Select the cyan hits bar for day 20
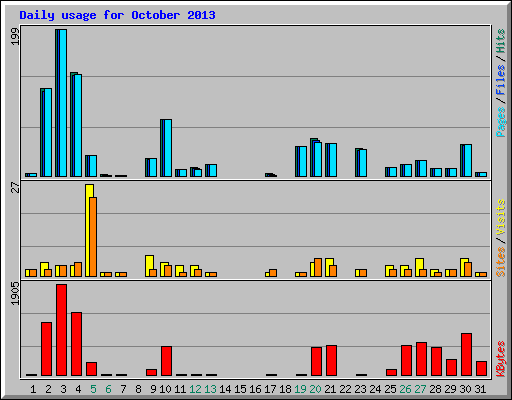Viewport: 512px width, 400px height. (x=318, y=159)
